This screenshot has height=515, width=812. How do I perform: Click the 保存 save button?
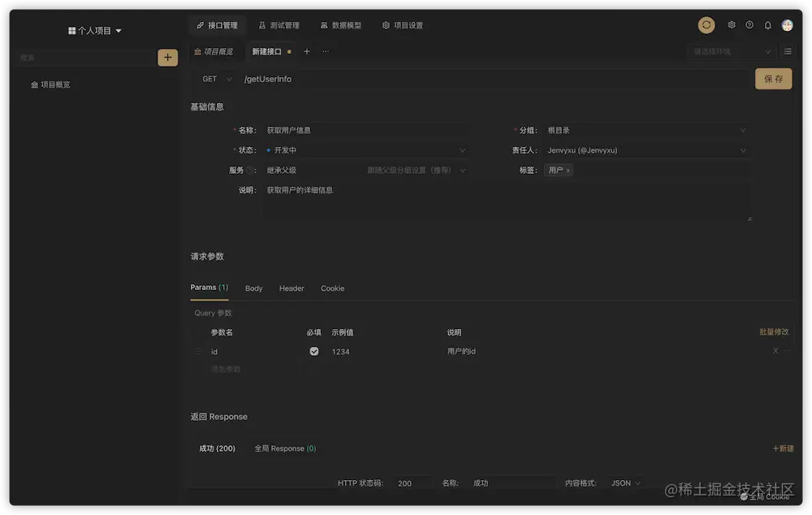coord(773,79)
